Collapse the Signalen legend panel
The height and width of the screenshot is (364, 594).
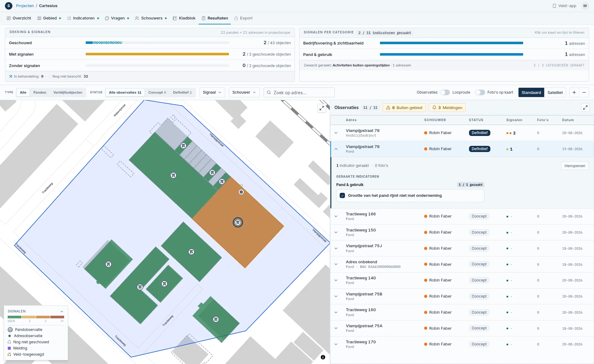coord(62,311)
